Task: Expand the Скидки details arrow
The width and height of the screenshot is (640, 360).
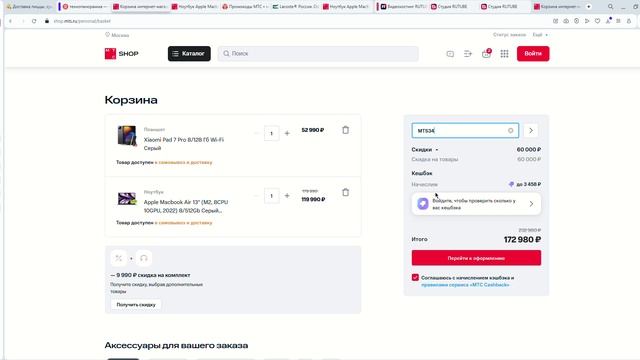Action: (437, 150)
